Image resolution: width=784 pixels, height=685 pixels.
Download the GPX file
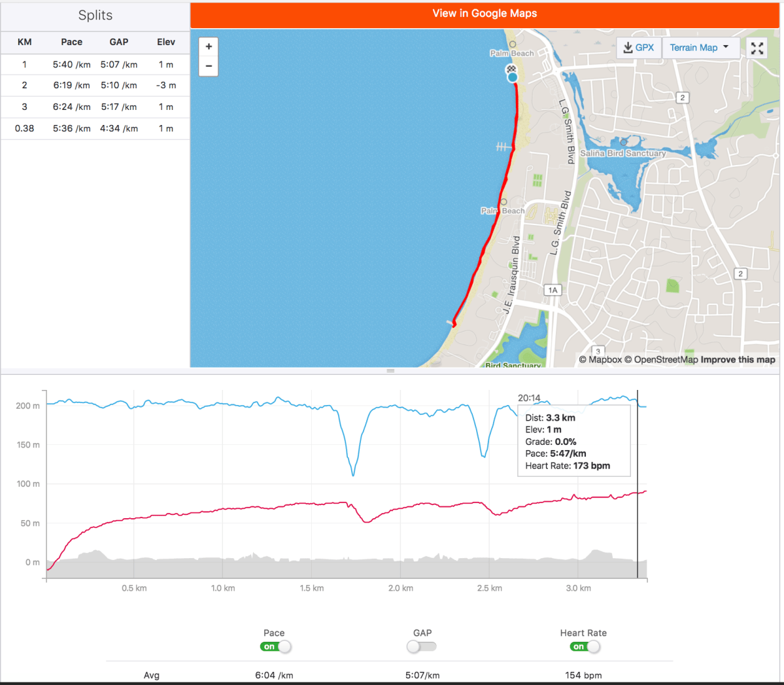point(638,48)
